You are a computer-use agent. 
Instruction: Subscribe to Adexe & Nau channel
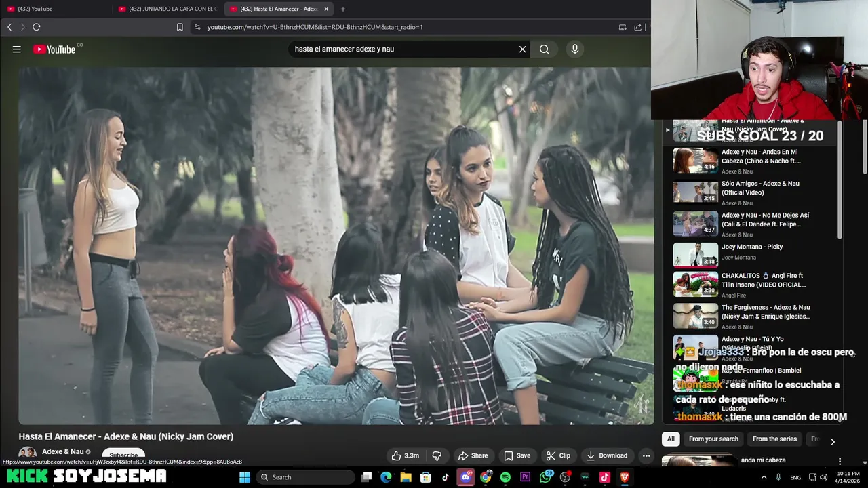[x=123, y=455]
